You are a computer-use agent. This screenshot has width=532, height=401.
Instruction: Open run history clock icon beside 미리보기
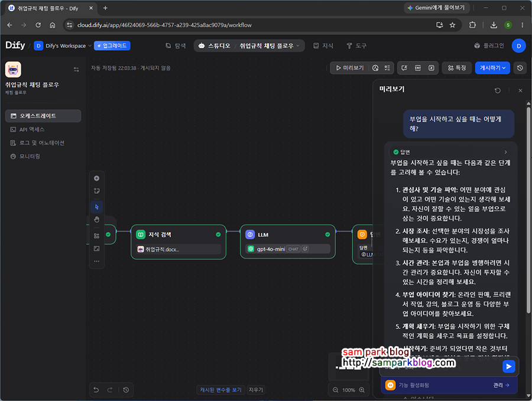[x=375, y=68]
